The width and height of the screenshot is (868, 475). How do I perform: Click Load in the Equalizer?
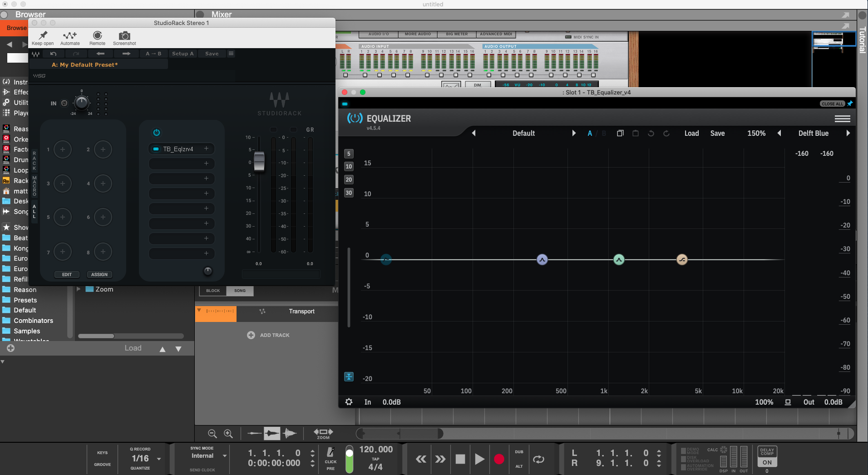(691, 133)
